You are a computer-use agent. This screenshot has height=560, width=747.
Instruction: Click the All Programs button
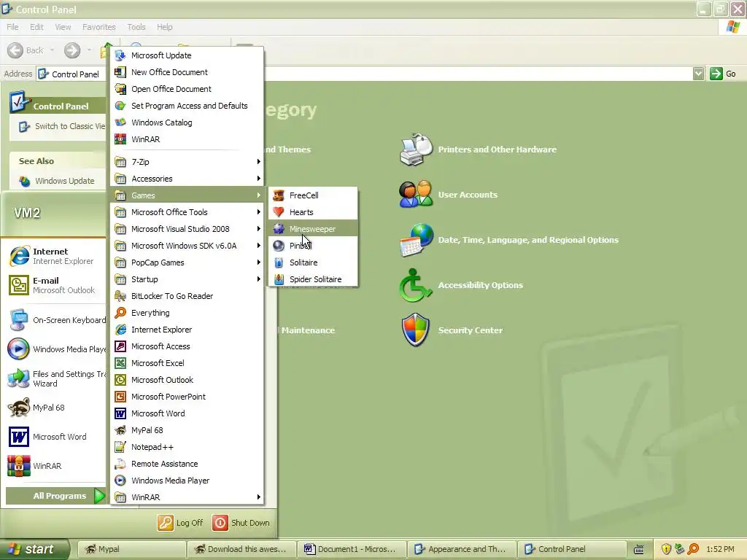click(x=55, y=496)
